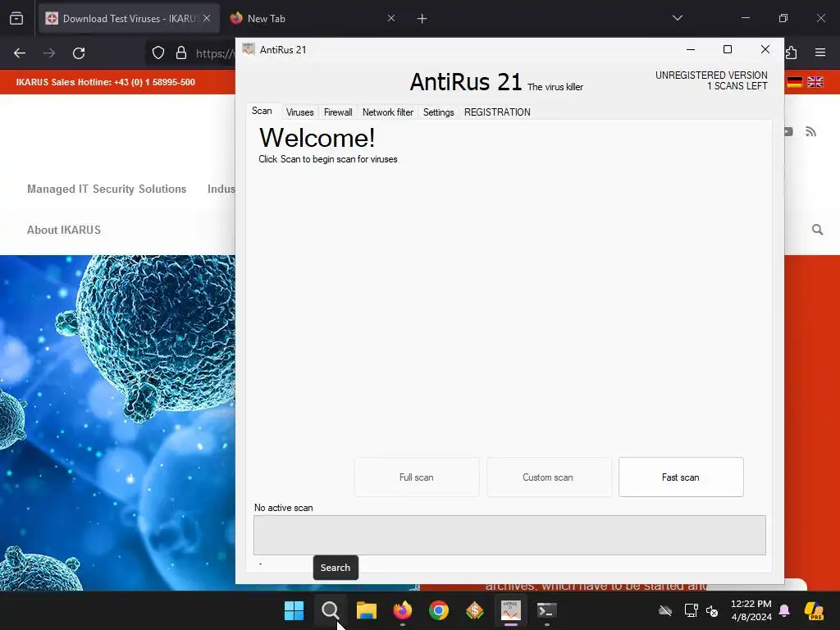Click the OneDrive cloud tray icon
840x630 pixels.
pyautogui.click(x=665, y=610)
